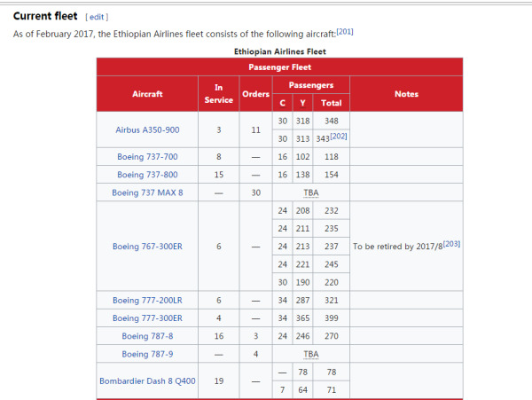This screenshot has height=400, width=532.
Task: Open the Boeing 787-8 link
Action: [147, 336]
